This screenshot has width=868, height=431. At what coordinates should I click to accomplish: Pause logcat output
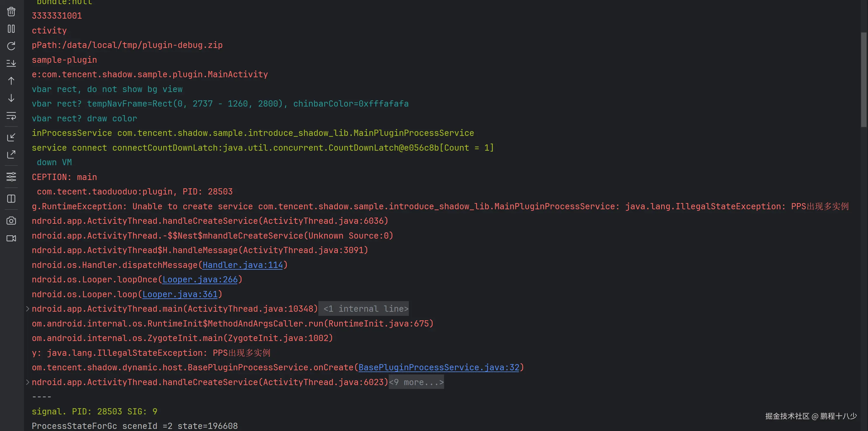[x=11, y=29]
